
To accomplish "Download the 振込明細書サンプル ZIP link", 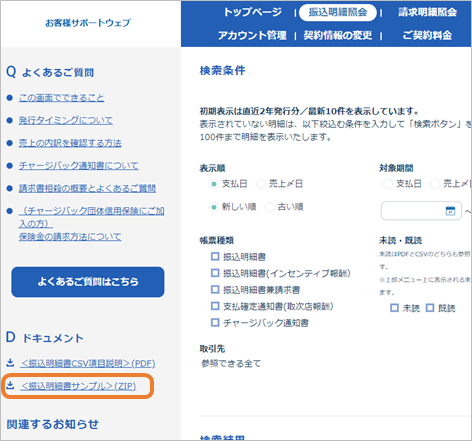I will pyautogui.click(x=78, y=386).
